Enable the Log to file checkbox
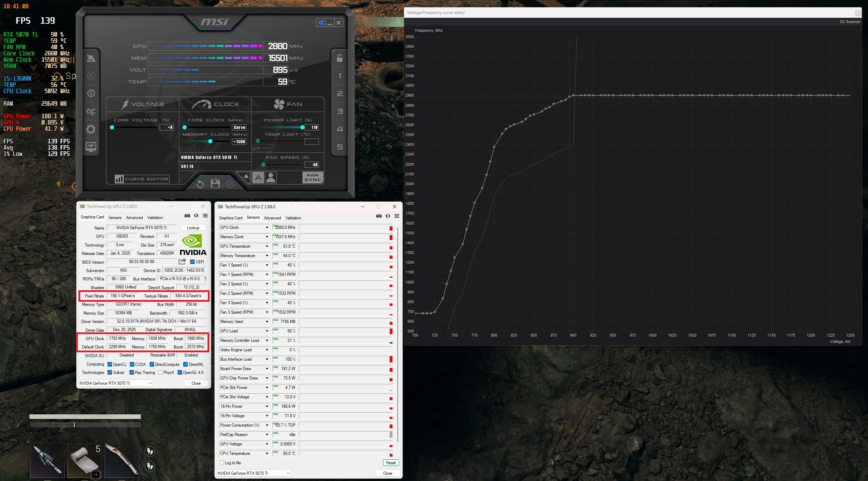 222,463
